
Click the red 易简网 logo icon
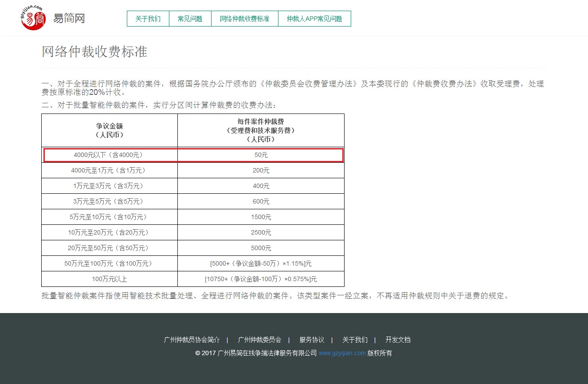tap(33, 18)
